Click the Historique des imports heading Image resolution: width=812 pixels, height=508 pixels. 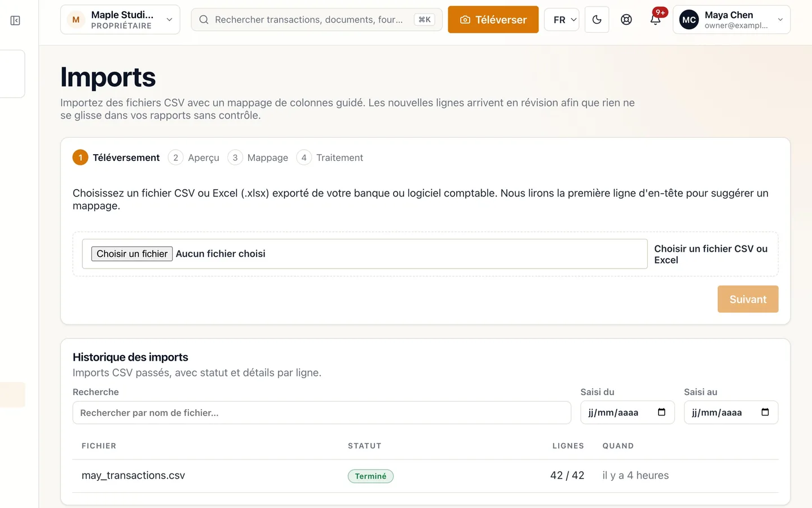tap(130, 357)
